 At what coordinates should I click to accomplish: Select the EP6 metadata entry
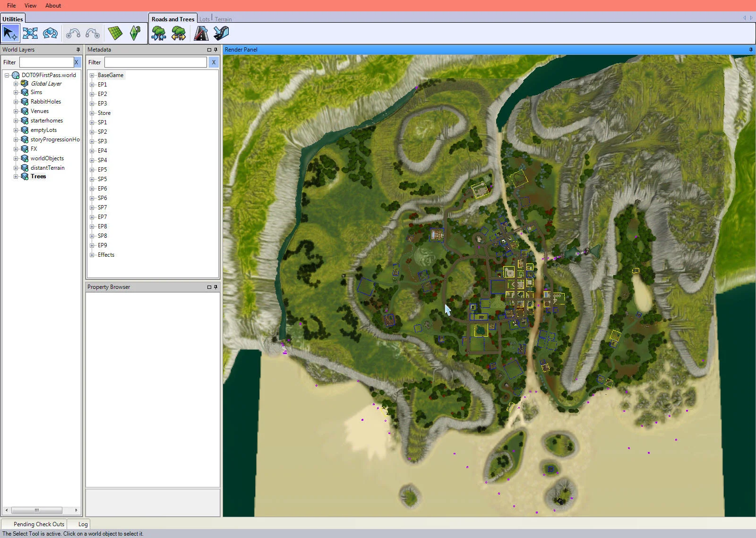(102, 189)
